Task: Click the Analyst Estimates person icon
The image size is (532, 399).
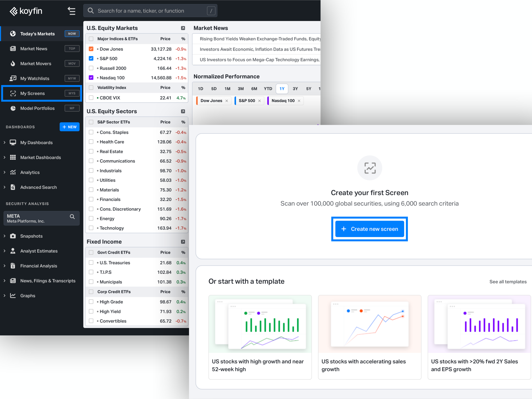Action: [x=13, y=251]
